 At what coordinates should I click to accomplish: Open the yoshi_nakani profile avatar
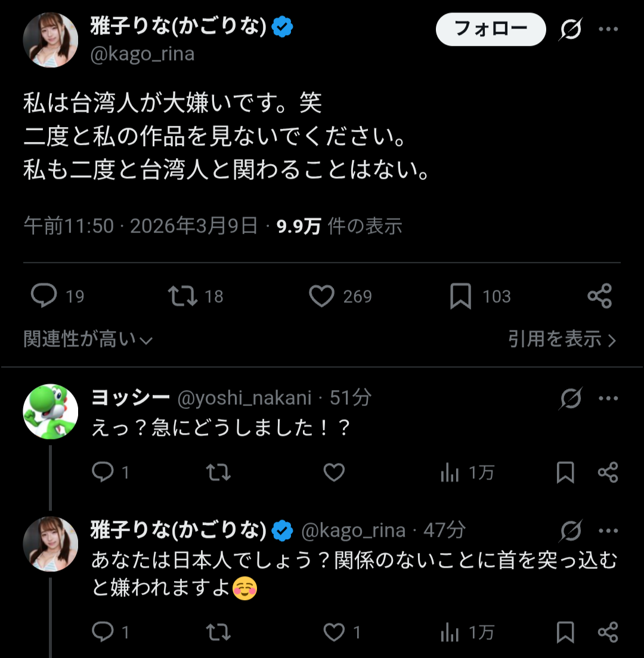(50, 412)
